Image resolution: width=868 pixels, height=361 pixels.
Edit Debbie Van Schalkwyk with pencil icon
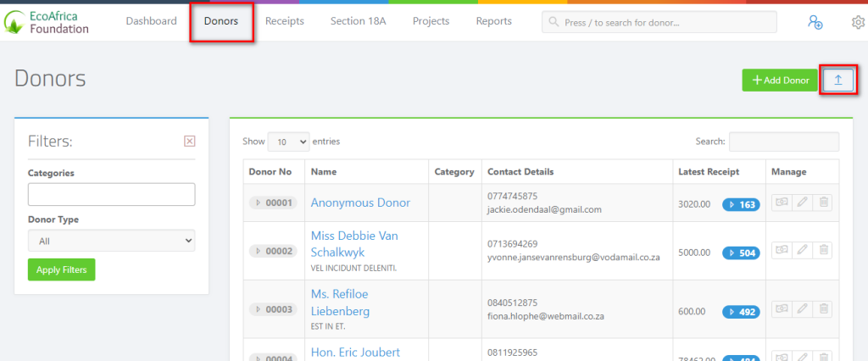pyautogui.click(x=802, y=250)
